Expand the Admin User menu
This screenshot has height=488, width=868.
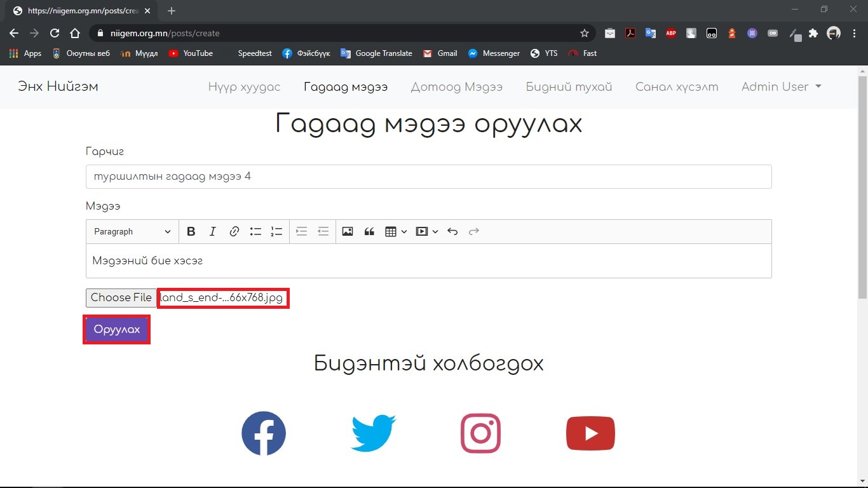click(781, 87)
